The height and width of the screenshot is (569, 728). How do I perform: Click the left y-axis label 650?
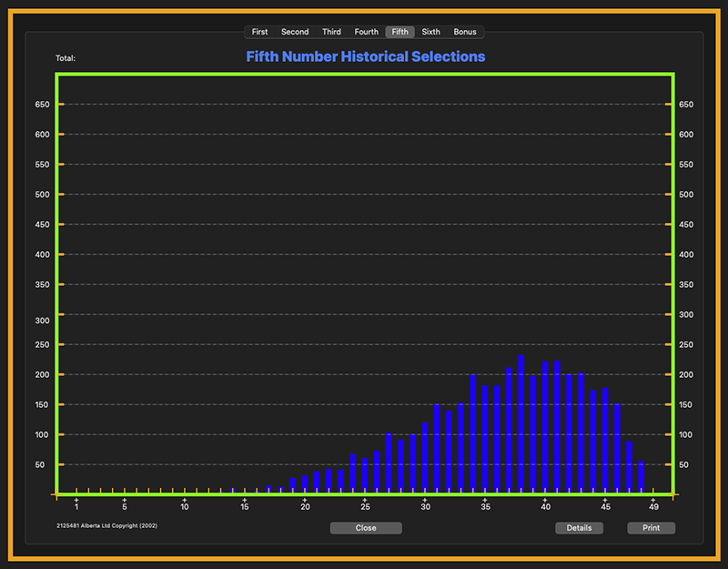click(x=42, y=105)
